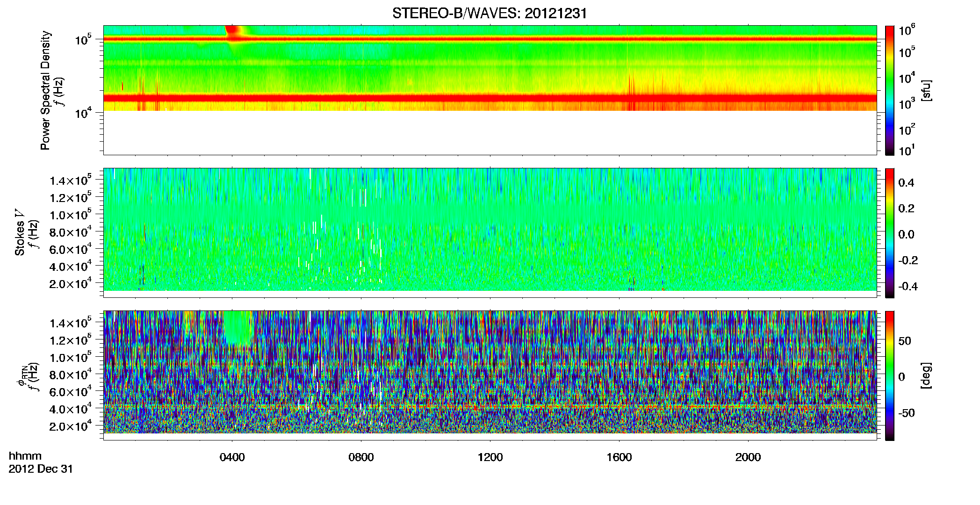This screenshot has width=980, height=505.
Task: Click the Power Spectral Density axis label
Action: (x=45, y=90)
